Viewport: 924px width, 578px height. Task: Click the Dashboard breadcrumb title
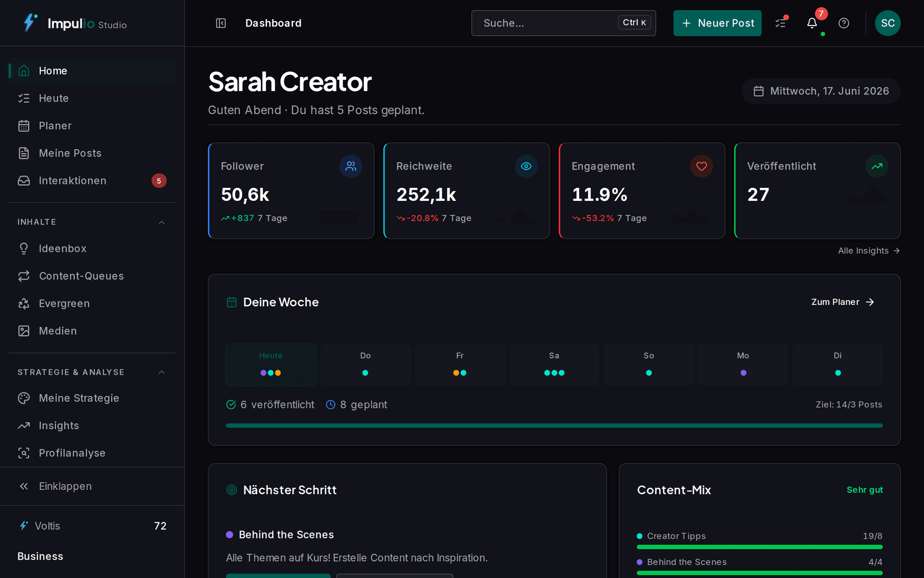(x=273, y=23)
